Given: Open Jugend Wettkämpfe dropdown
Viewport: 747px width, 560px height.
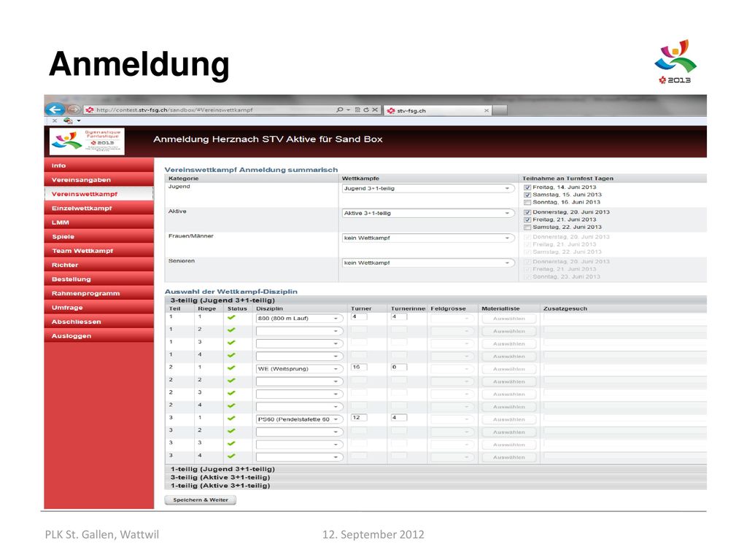Looking at the screenshot, I should [427, 189].
